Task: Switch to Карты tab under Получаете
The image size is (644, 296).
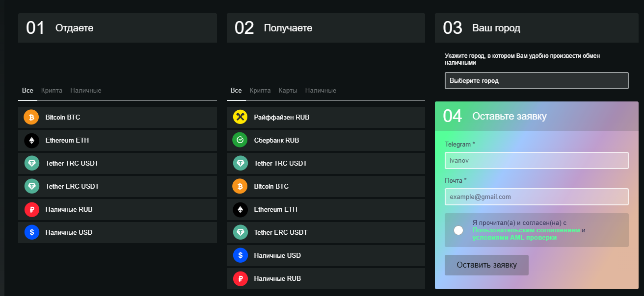Action: point(288,91)
